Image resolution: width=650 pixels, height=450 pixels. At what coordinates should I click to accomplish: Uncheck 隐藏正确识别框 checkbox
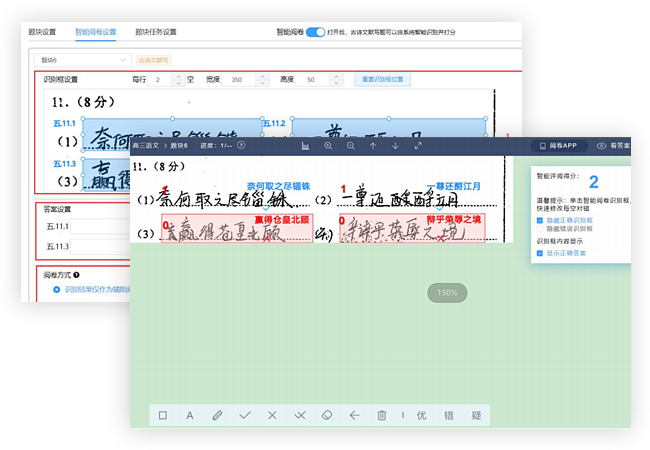click(x=541, y=220)
